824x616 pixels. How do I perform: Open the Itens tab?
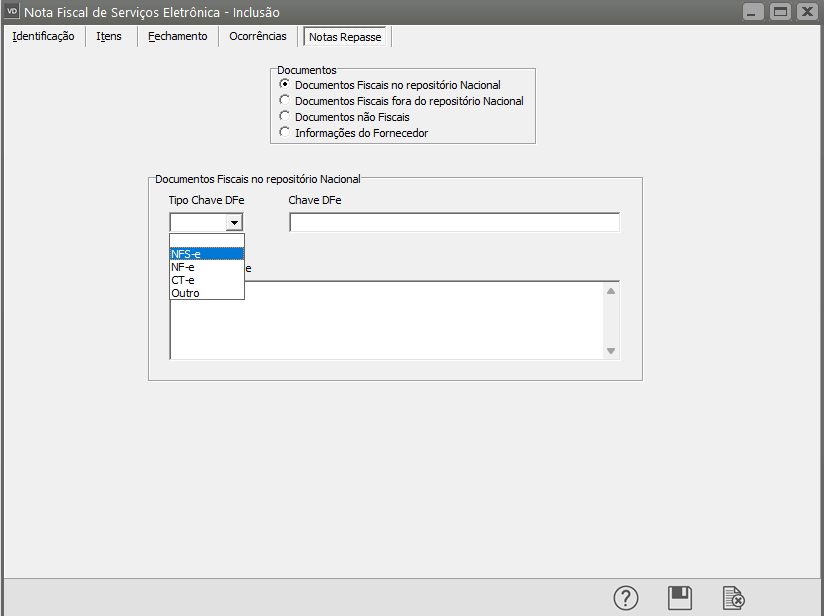[109, 36]
